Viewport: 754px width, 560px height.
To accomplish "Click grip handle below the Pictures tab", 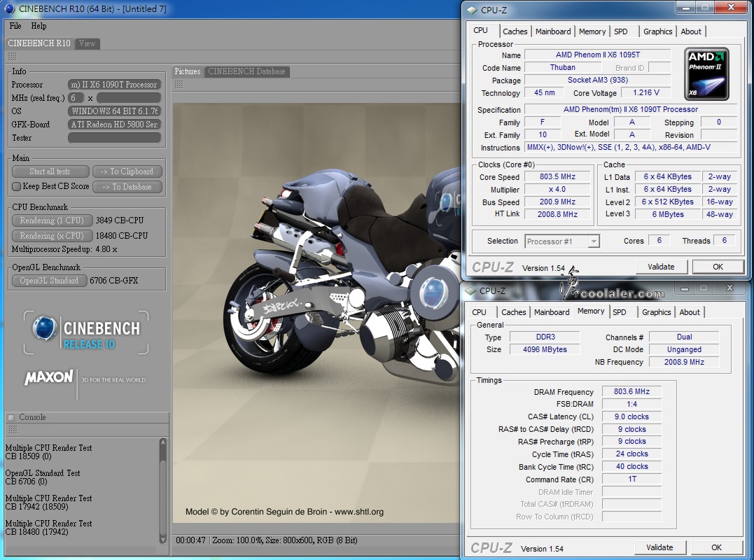I will 179,85.
